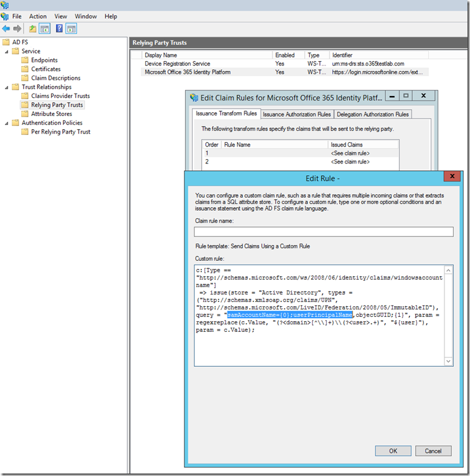Close the Edit Rule dialog with red X
The image size is (470, 476).
[452, 177]
